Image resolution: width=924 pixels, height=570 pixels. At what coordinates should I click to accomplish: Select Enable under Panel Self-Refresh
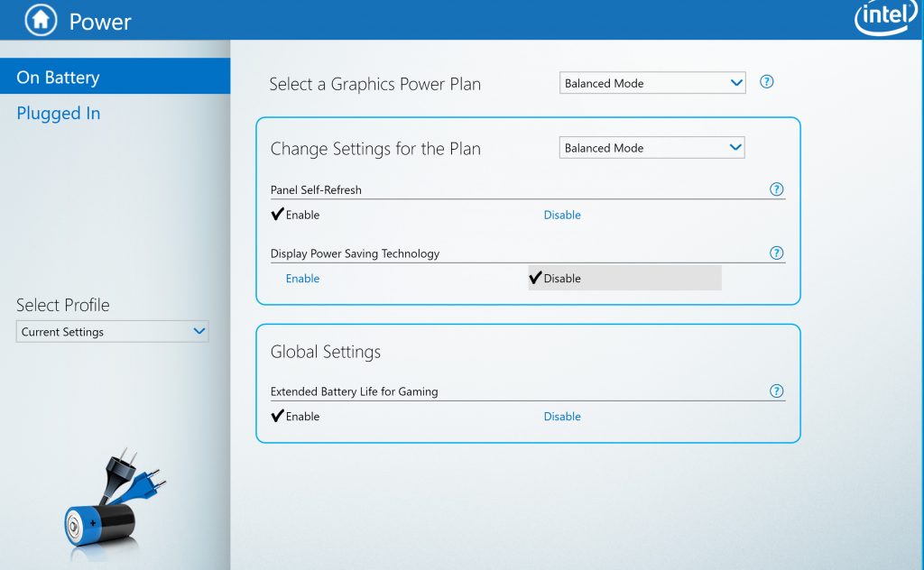(x=295, y=215)
